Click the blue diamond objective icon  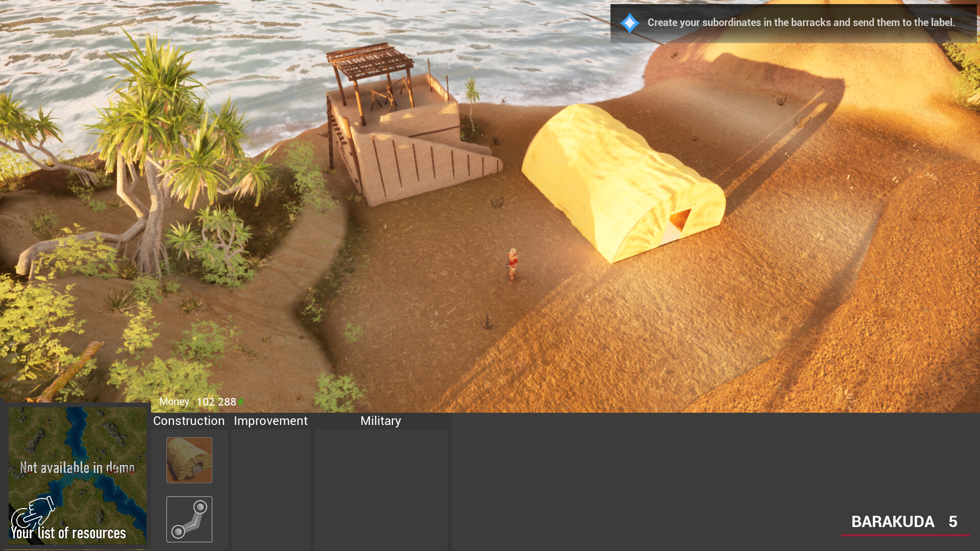(629, 23)
